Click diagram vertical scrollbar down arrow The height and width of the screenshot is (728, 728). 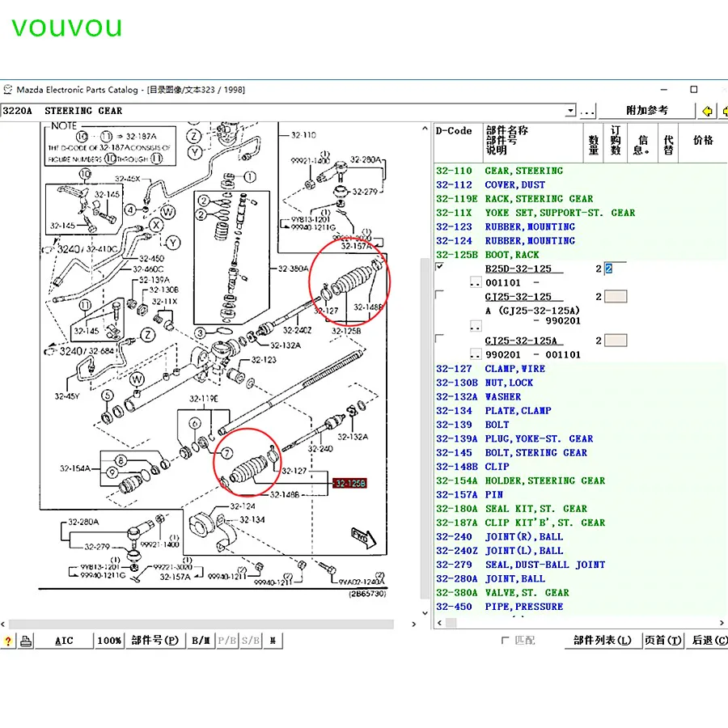pos(425,613)
